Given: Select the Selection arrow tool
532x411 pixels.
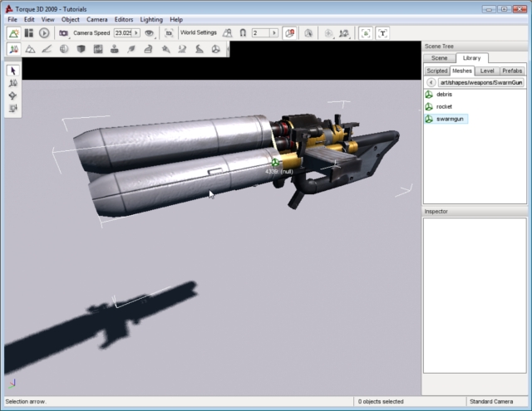Looking at the screenshot, I should pyautogui.click(x=13, y=71).
